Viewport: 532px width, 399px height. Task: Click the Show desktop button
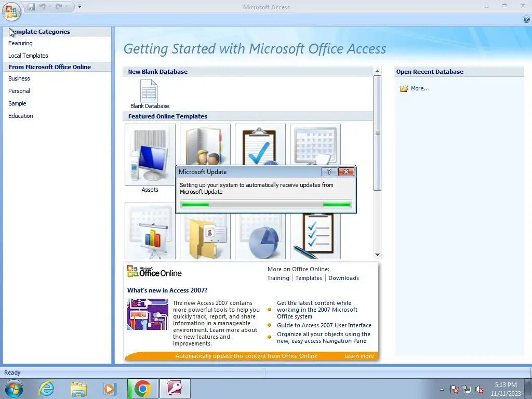(528, 389)
